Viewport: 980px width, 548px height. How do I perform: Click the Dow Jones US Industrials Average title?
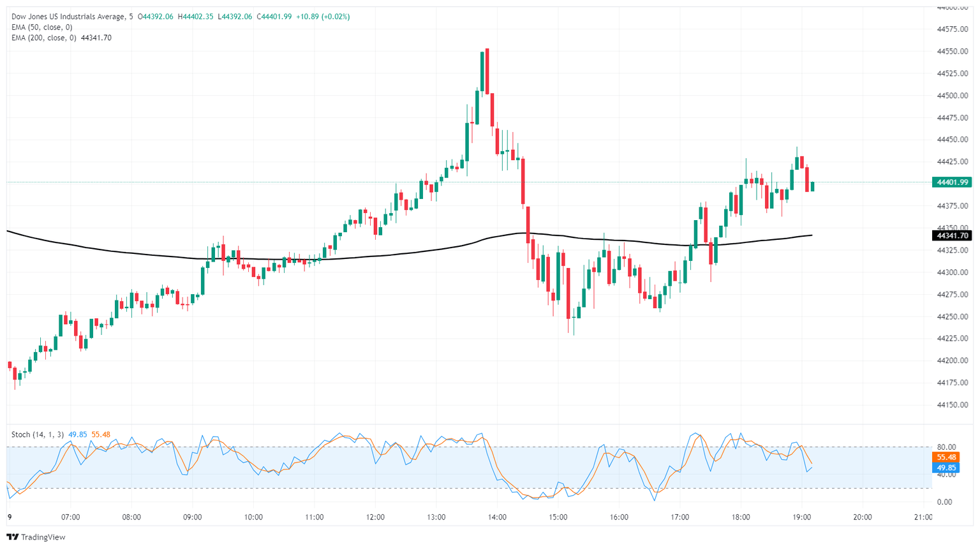pos(68,17)
